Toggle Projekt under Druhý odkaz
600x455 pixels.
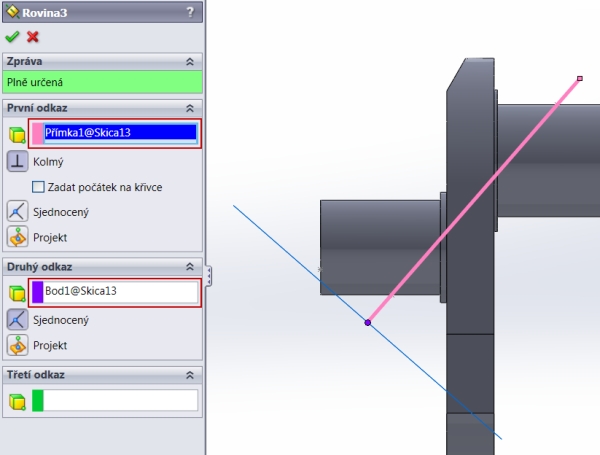pyautogui.click(x=17, y=345)
